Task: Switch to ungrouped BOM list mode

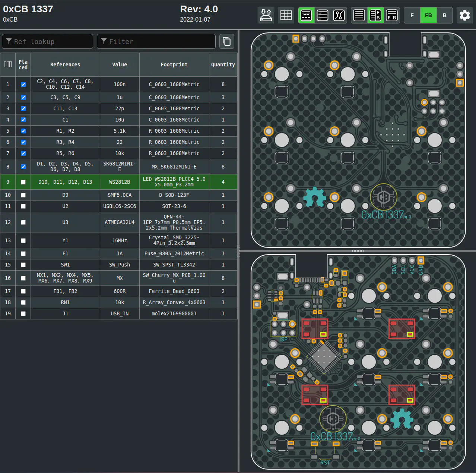Action: (323, 15)
